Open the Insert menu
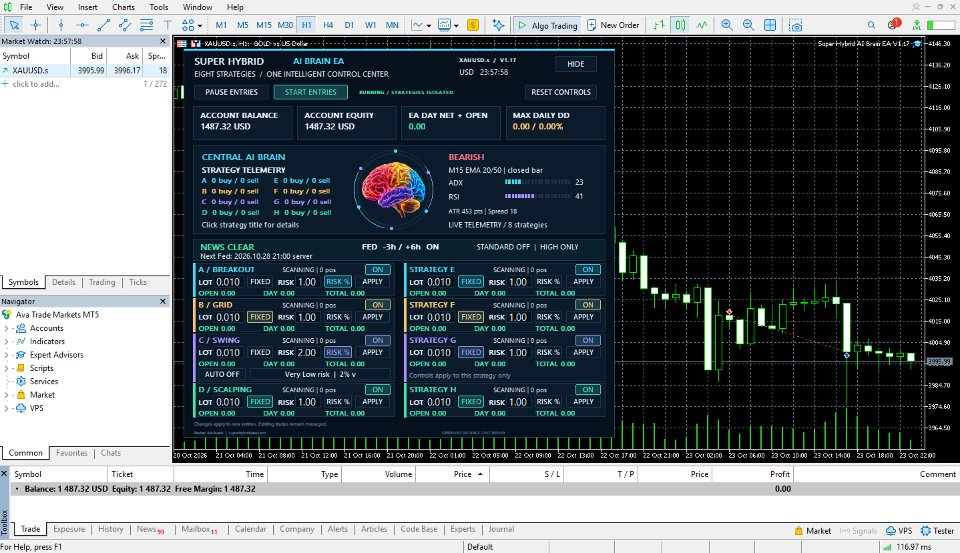This screenshot has height=553, width=960. pyautogui.click(x=88, y=7)
